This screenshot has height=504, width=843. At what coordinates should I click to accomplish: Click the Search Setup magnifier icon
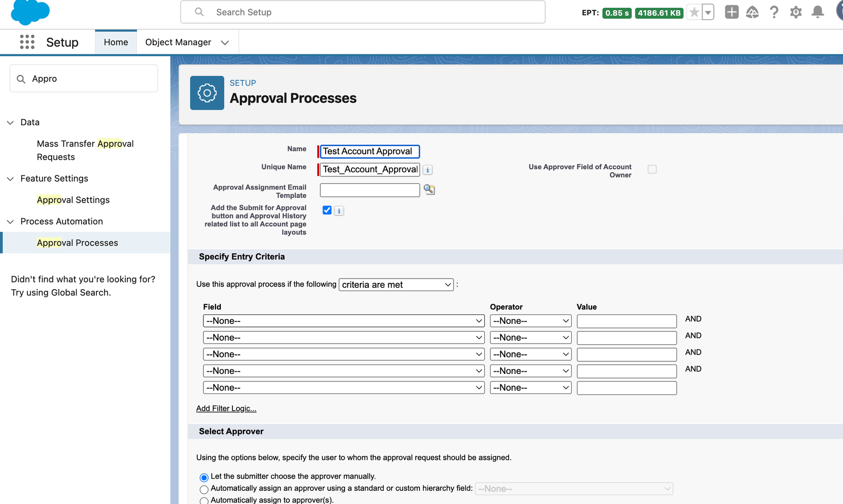coord(199,12)
